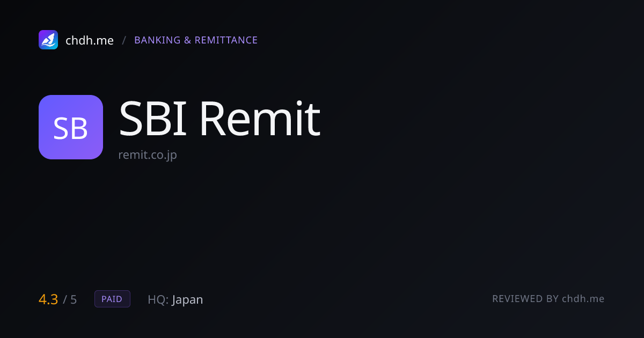The height and width of the screenshot is (338, 644).
Task: Click the HQ: Japan label
Action: (175, 299)
